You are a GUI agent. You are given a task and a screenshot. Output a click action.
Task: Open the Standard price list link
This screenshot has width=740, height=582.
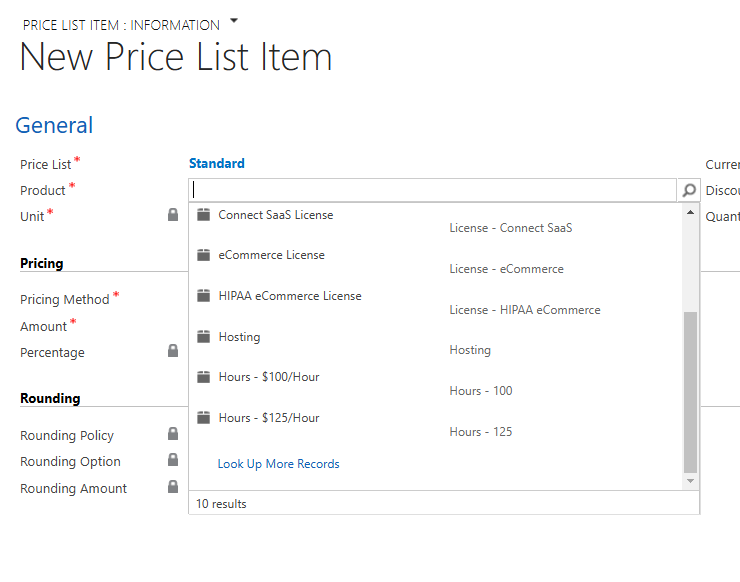point(217,163)
